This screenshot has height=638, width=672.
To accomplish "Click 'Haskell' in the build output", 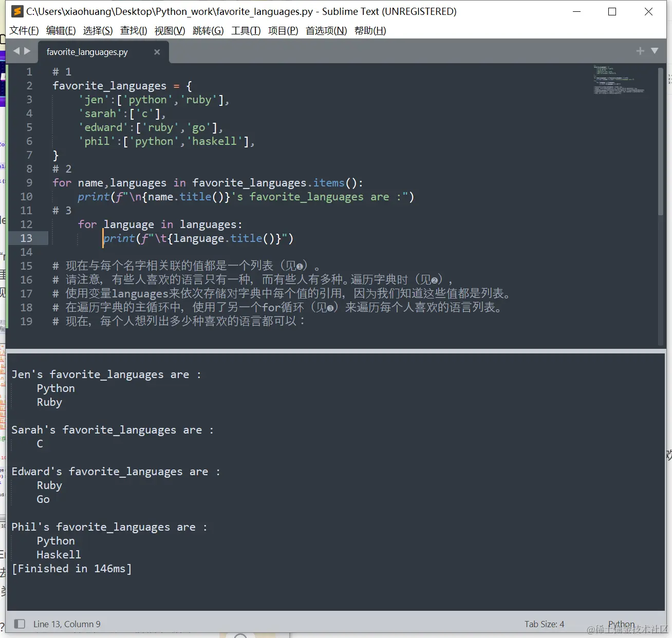I will tap(59, 555).
